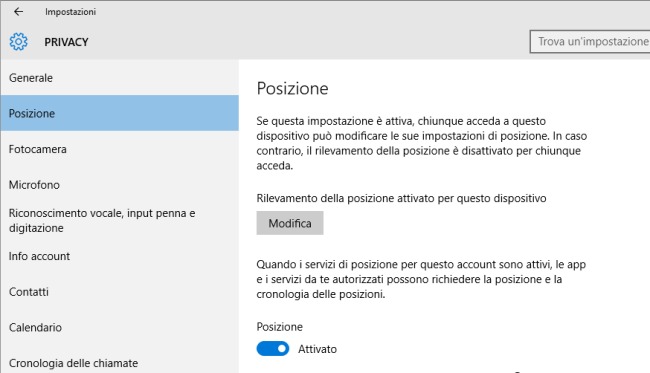Screen dimensions: 650x373
Task: Click the location detection status text
Action: [401, 198]
